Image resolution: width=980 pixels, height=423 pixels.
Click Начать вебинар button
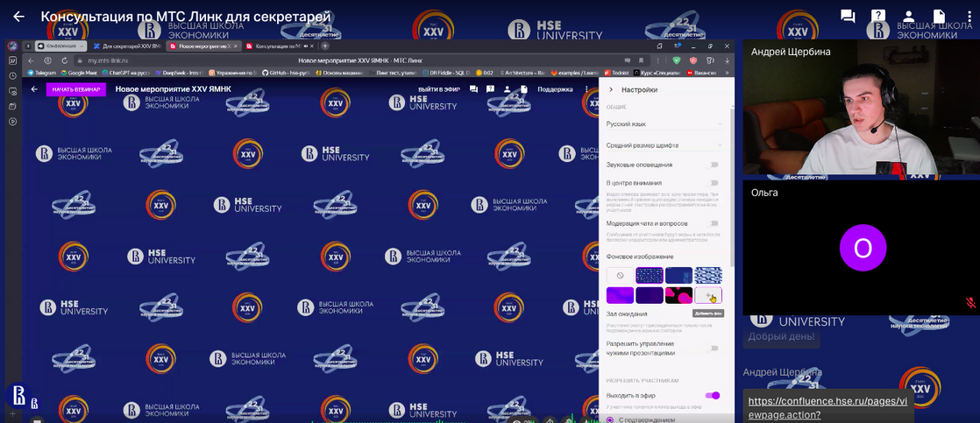[x=76, y=89]
